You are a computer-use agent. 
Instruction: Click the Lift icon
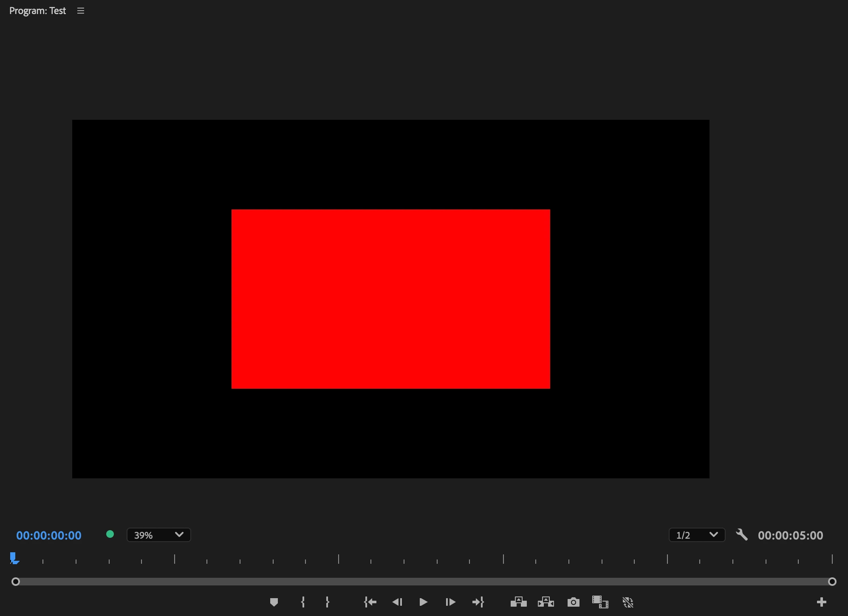coord(518,602)
